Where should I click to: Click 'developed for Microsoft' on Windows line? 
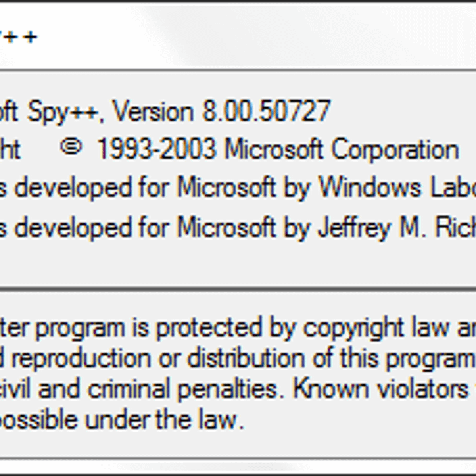pyautogui.click(x=145, y=186)
